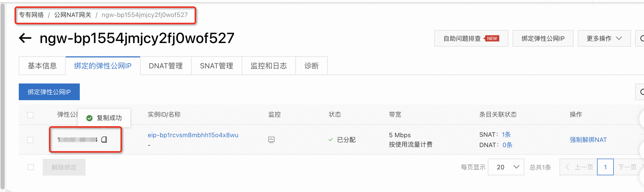Select the 基本信息 tab
Image resolution: width=644 pixels, height=192 pixels.
click(x=42, y=66)
